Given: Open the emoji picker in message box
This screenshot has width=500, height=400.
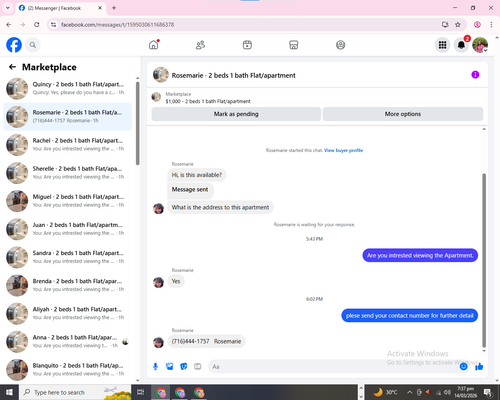Looking at the screenshot, I should tap(463, 367).
